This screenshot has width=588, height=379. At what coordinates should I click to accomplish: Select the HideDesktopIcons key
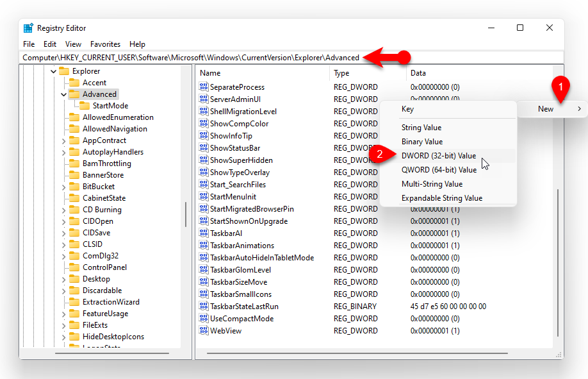(x=113, y=337)
